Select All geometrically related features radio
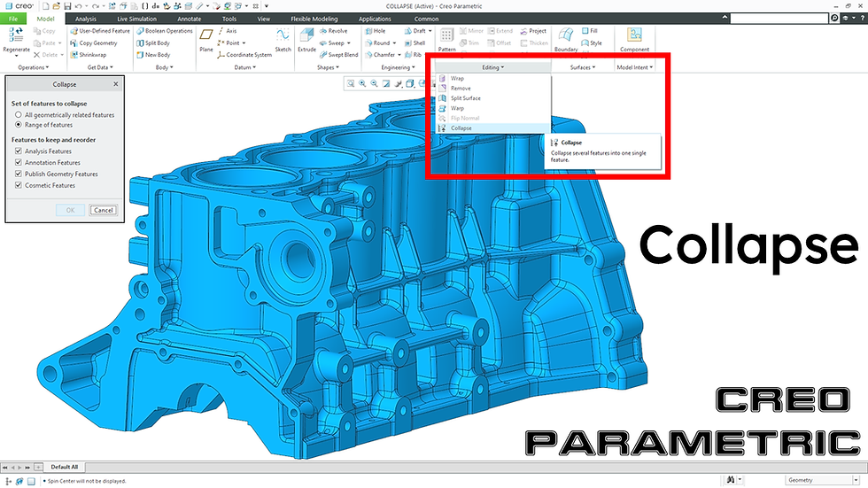This screenshot has width=868, height=488. (x=19, y=114)
